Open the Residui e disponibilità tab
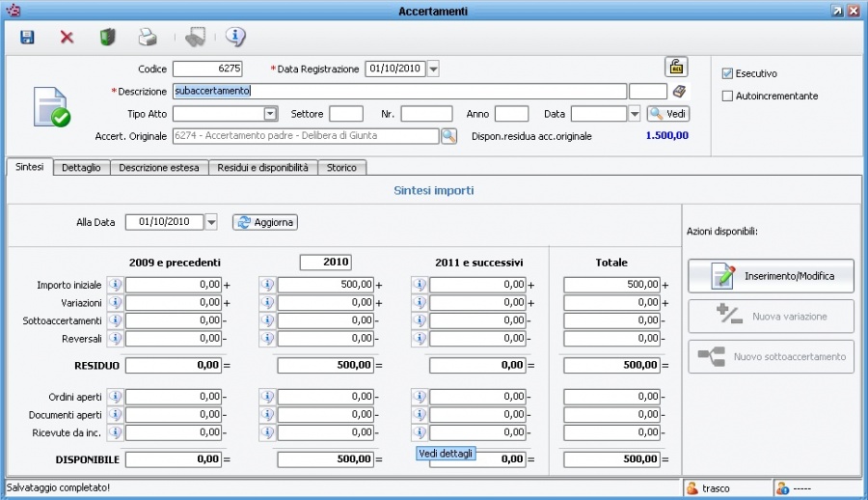Screen dimensions: 868x500 coord(262,168)
